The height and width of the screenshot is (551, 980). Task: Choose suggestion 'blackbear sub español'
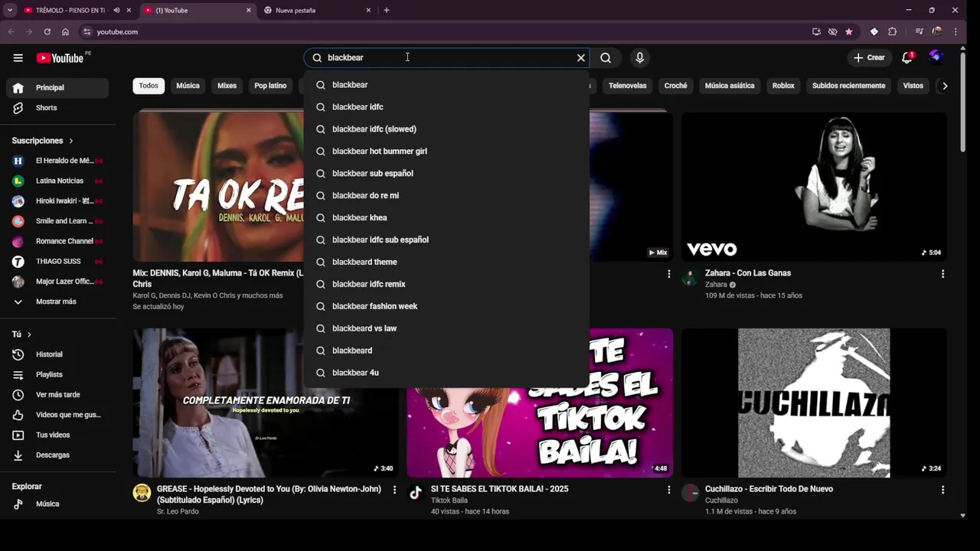[446, 174]
